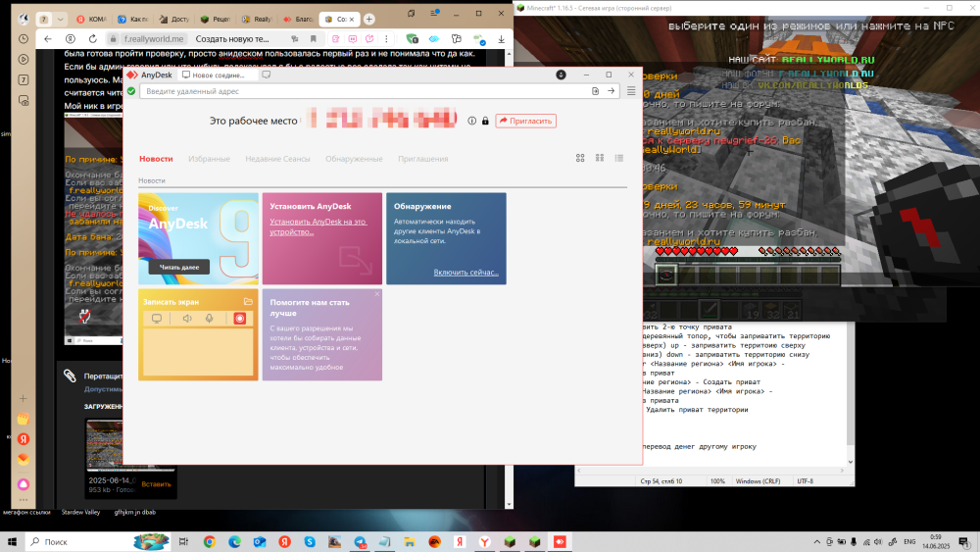The image size is (980, 552).
Task: Click the scroll-down arrow of the Notepad vertical scrollbar
Action: (x=850, y=462)
